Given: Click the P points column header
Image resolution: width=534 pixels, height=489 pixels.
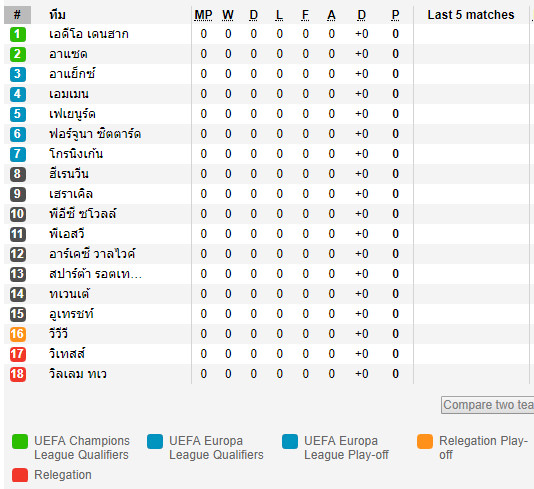Looking at the screenshot, I should point(395,15).
